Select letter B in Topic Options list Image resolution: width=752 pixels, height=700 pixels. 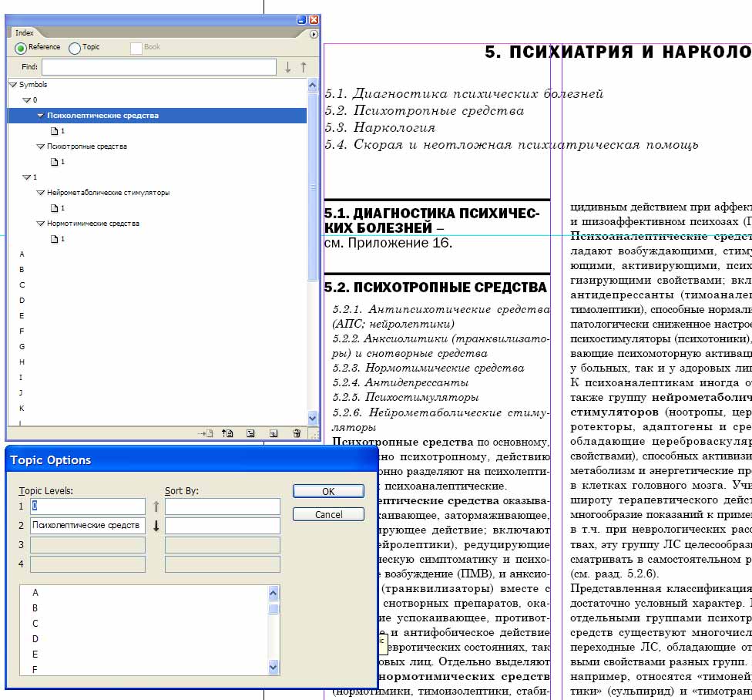(x=35, y=608)
